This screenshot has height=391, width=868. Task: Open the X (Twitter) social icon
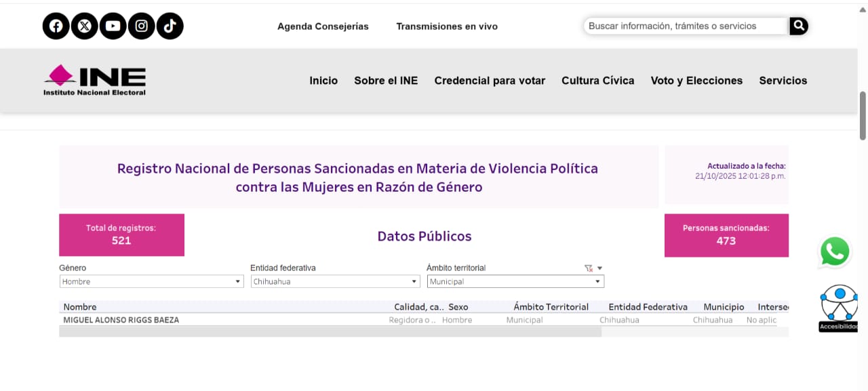84,26
